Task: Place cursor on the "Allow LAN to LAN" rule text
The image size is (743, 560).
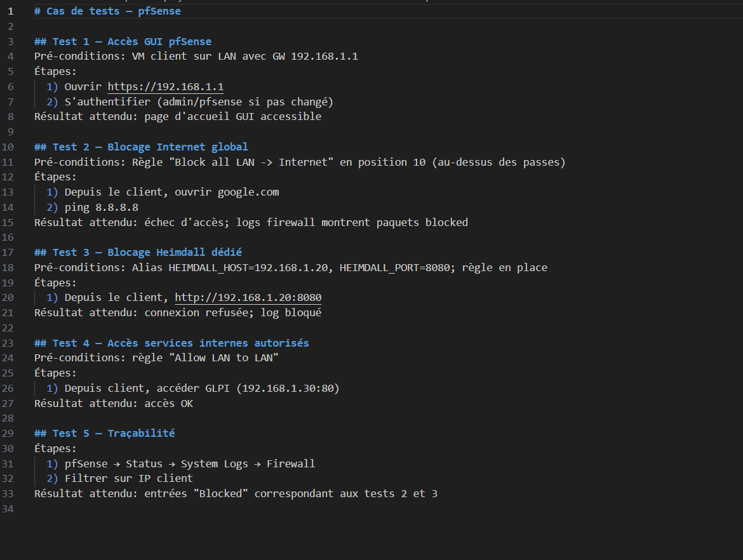Action: (224, 358)
